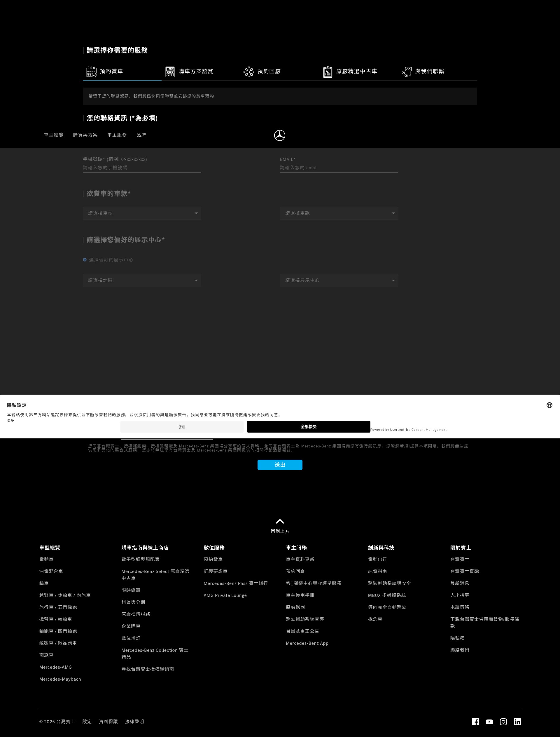The width and height of the screenshot is (560, 737).
Task: Switch to the 購車方案諮詢 tab
Action: (201, 72)
